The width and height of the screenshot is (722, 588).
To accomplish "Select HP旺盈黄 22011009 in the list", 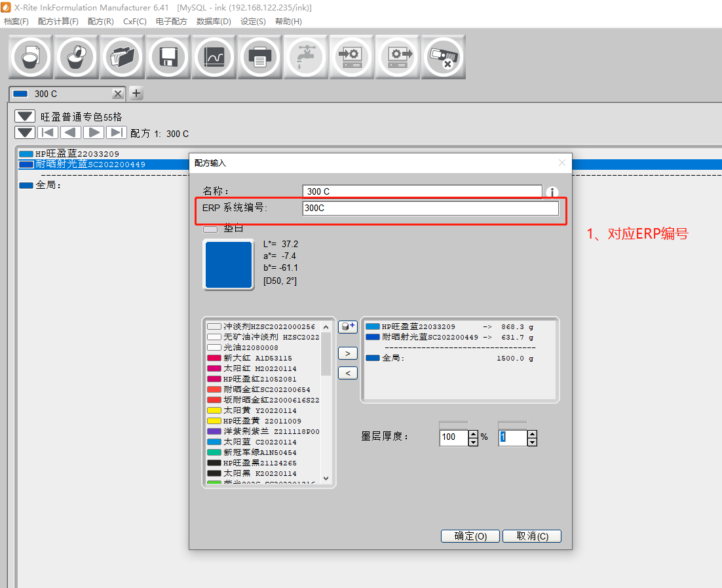I will point(263,421).
